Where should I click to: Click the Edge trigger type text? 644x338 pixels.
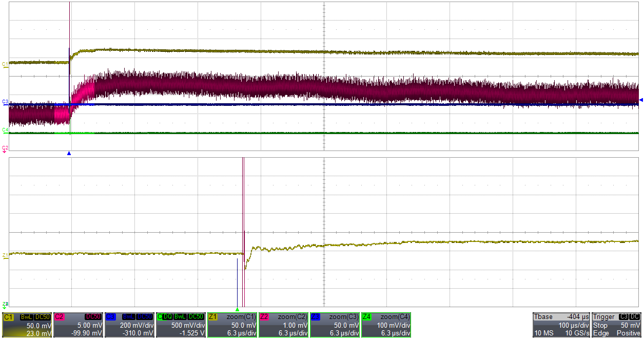click(601, 333)
